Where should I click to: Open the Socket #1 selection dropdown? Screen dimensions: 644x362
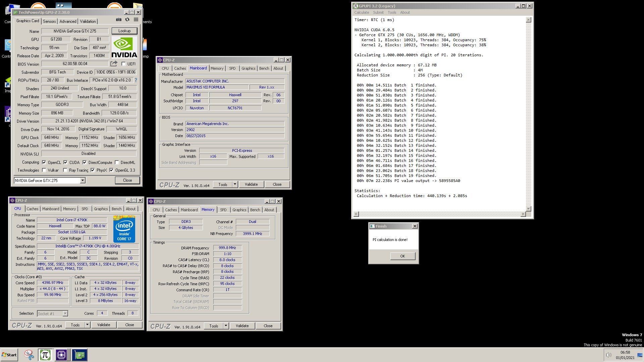tap(65, 314)
